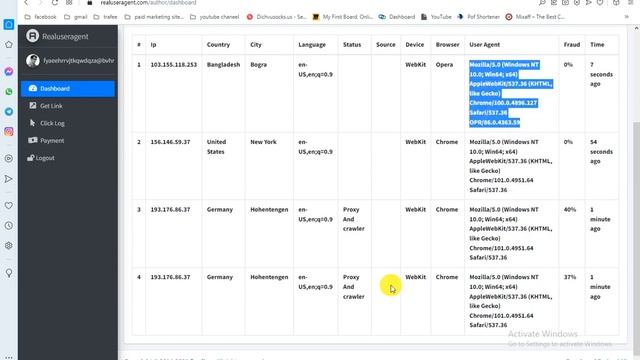Open the My First Board bookmark
Screen dimensions: 640x360
(x=342, y=17)
